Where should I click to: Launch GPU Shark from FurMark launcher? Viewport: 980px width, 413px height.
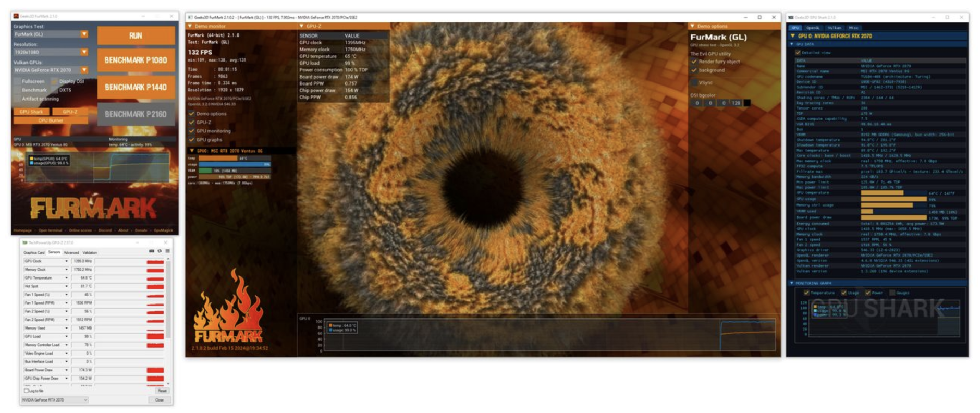[31, 112]
